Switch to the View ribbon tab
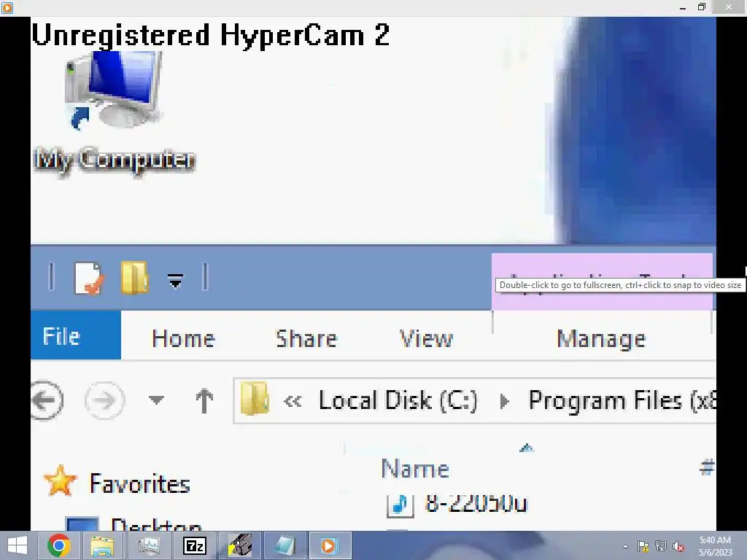 pos(426,338)
